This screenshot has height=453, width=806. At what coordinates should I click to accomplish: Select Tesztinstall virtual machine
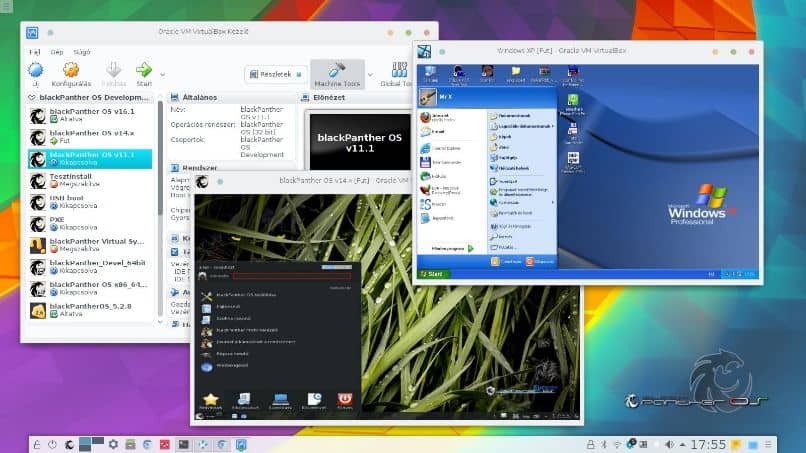click(x=90, y=180)
